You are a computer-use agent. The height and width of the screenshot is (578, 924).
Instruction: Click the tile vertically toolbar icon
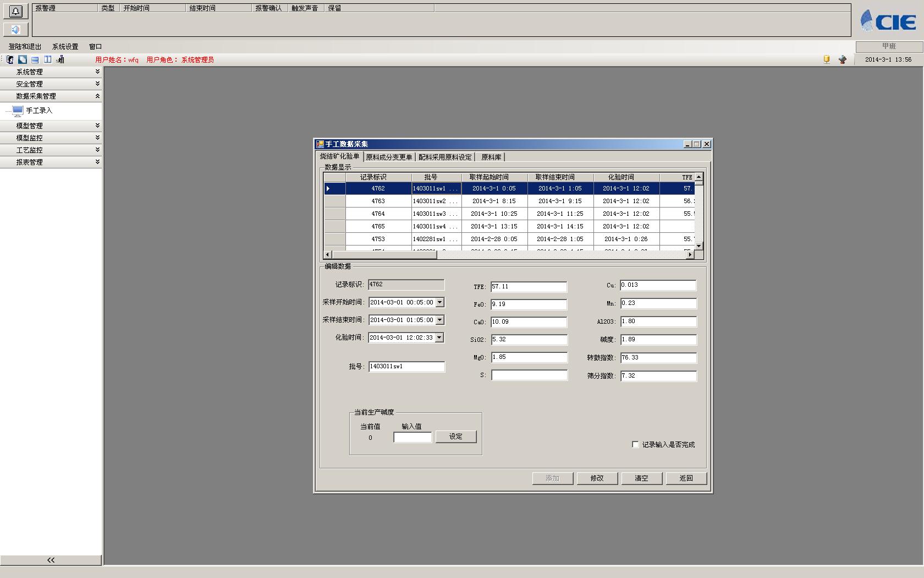pos(48,59)
